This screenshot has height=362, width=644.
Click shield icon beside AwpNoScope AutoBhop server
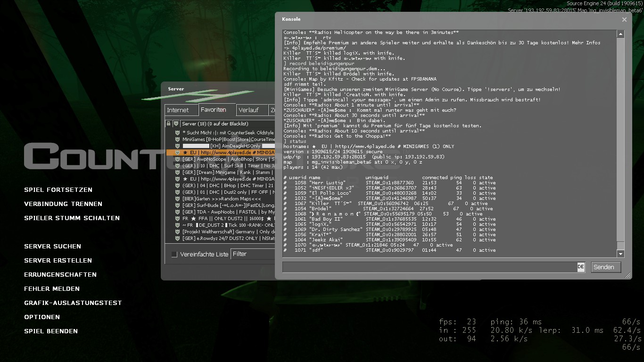pos(178,159)
